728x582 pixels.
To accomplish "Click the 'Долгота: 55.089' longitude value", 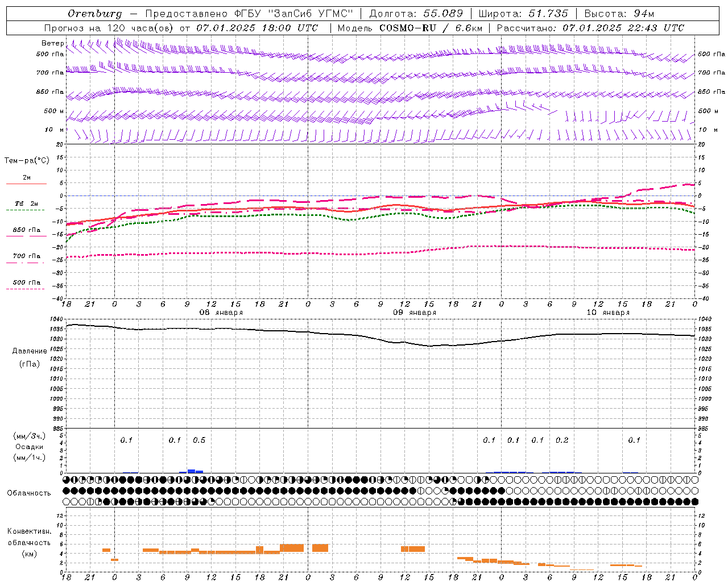I will click(x=416, y=14).
